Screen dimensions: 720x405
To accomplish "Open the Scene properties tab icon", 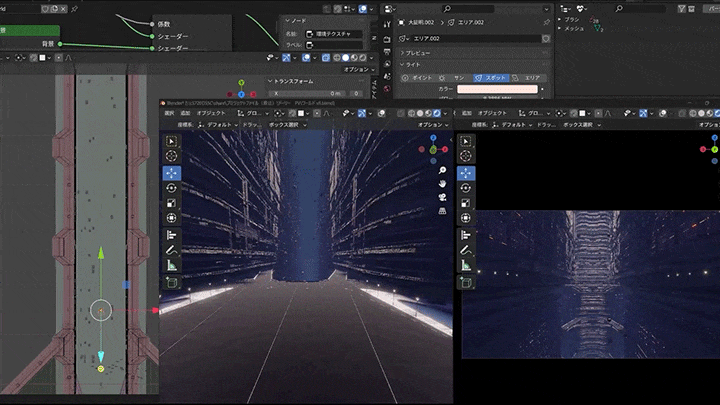I will tap(387, 76).
